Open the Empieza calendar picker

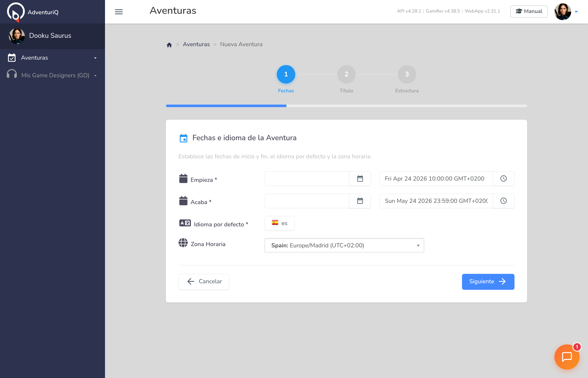tap(360, 179)
